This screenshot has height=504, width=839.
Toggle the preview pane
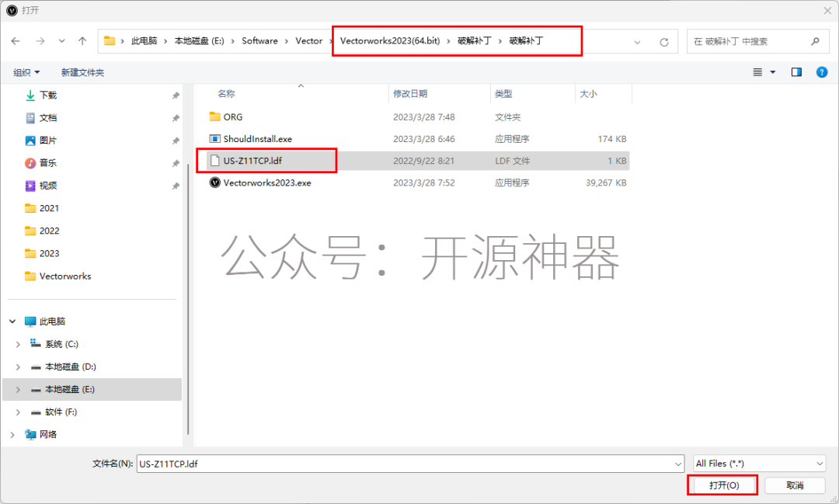click(x=797, y=72)
